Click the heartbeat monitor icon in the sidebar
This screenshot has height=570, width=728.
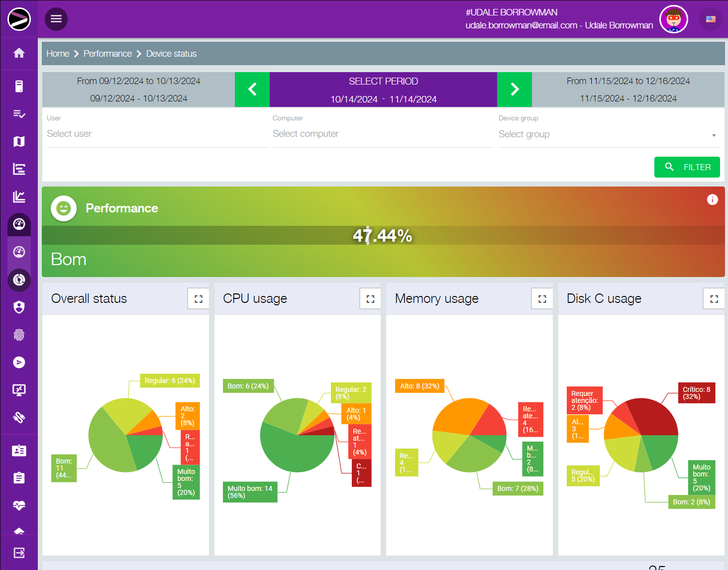(19, 506)
